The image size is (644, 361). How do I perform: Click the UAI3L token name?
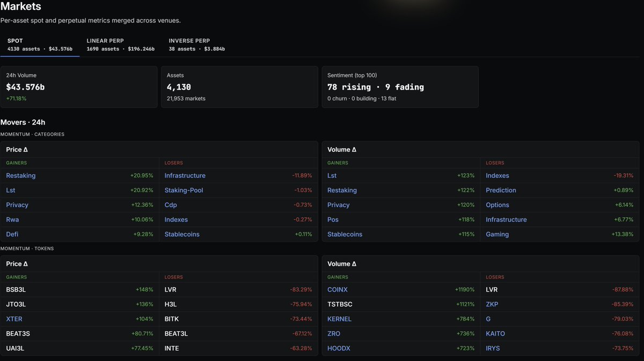tap(15, 348)
